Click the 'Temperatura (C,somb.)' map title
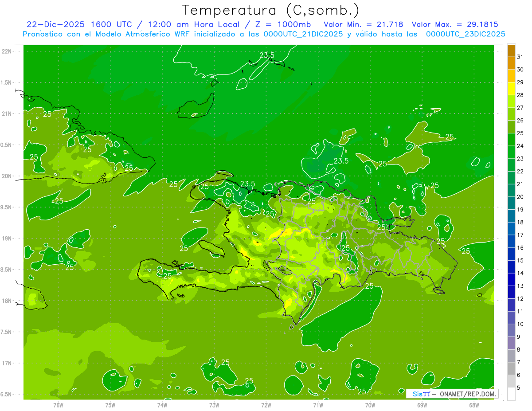 point(271,10)
